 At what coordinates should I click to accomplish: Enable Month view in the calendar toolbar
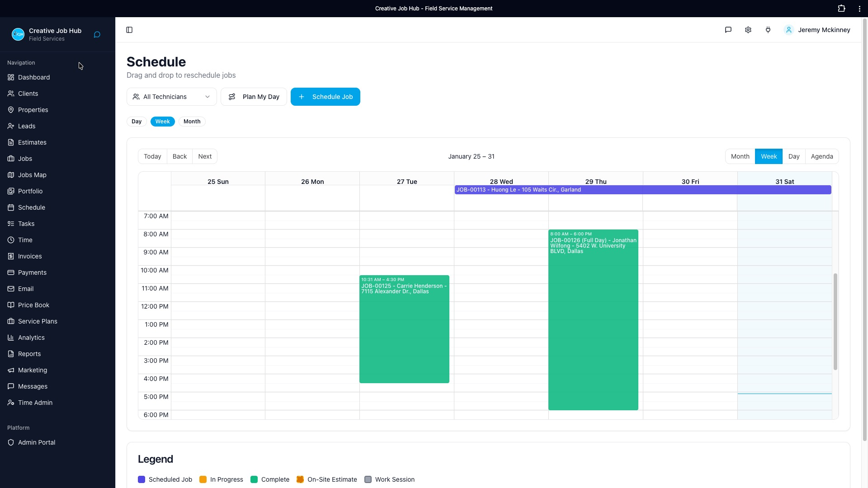(x=740, y=156)
